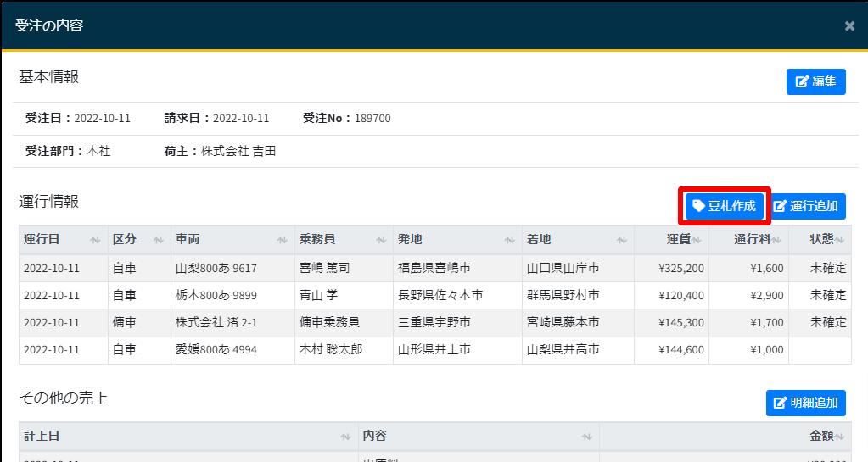Click the 運行追加 button

pos(806,206)
